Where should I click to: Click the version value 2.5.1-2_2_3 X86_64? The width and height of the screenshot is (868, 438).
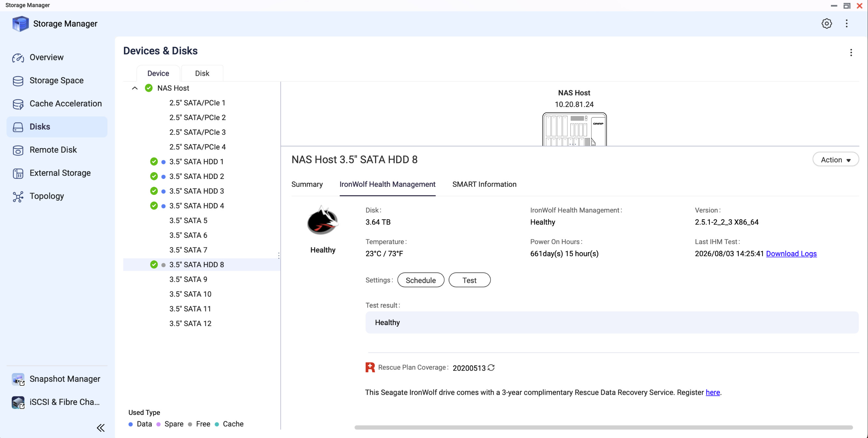tap(726, 222)
